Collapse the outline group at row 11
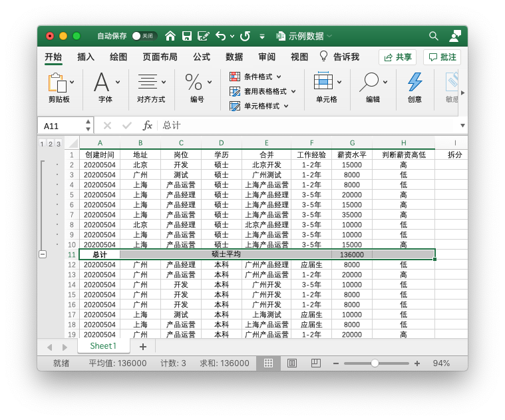 43,254
